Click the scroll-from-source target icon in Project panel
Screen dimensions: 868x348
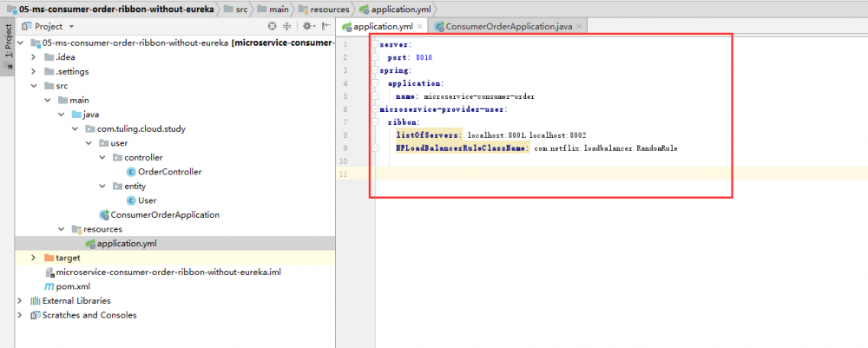click(x=272, y=26)
